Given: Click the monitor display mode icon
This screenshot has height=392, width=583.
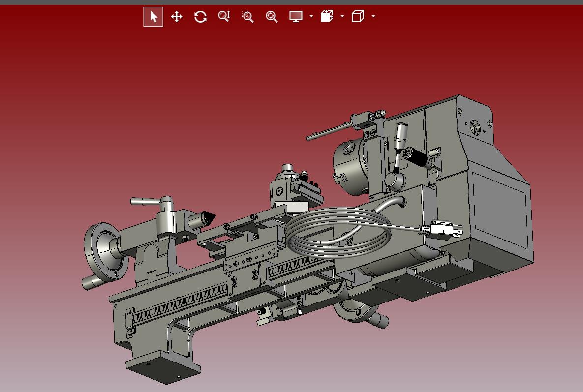Looking at the screenshot, I should click(296, 16).
